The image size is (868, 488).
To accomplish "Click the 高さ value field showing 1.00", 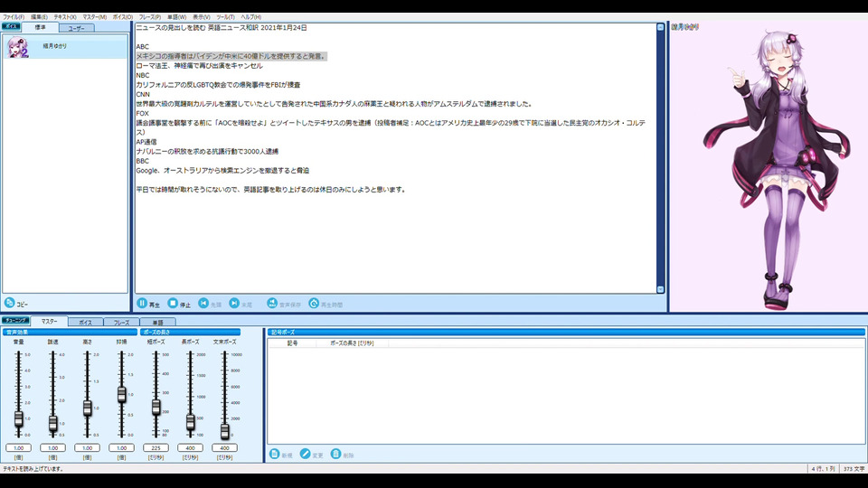I will 87,447.
